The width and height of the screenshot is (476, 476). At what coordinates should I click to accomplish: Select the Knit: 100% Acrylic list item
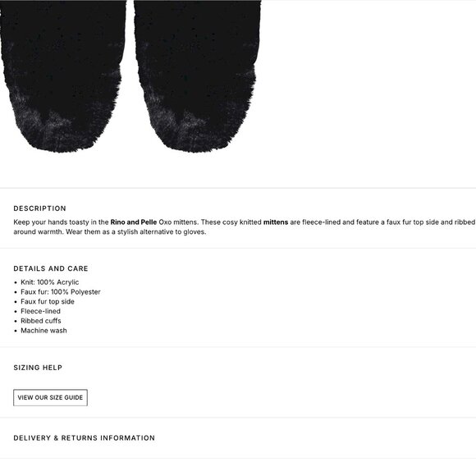click(50, 282)
